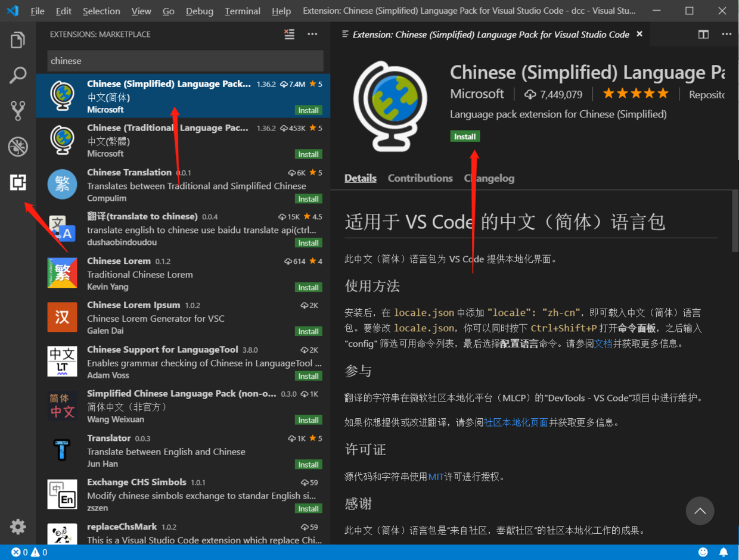The image size is (739, 560).
Task: Open the Help menu
Action: (281, 11)
